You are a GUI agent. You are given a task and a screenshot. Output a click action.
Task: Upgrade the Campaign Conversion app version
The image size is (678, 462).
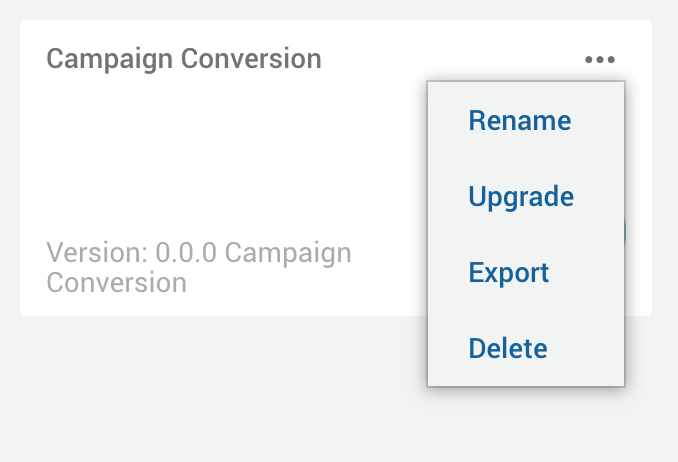point(520,197)
